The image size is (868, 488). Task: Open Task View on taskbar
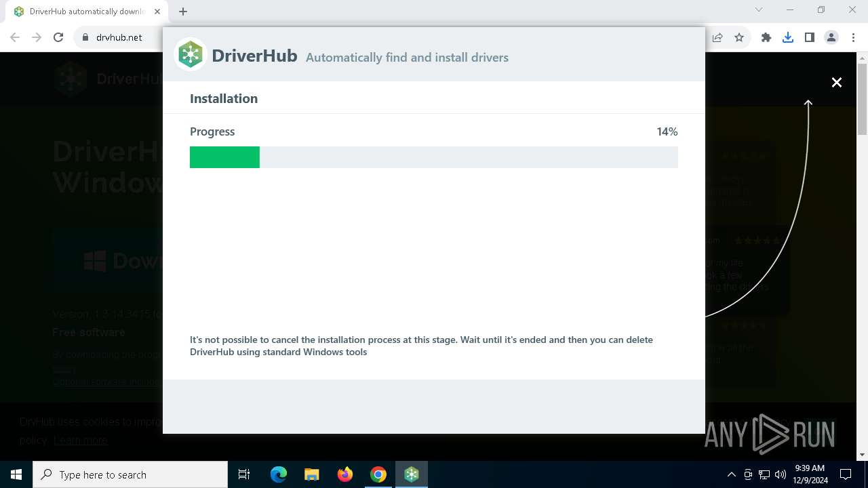(x=244, y=474)
